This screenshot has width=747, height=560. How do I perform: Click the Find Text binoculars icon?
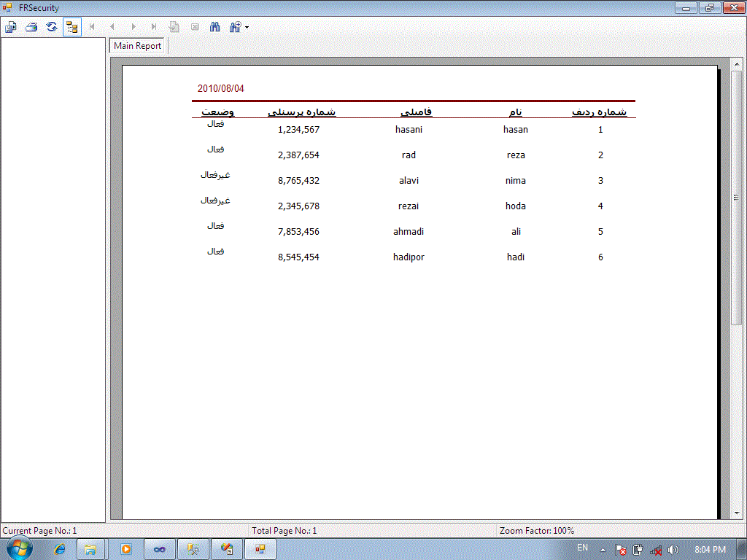click(x=215, y=27)
